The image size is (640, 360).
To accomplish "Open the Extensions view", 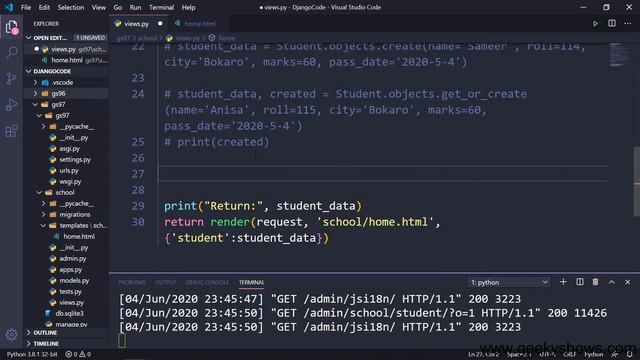I will pos(12,131).
